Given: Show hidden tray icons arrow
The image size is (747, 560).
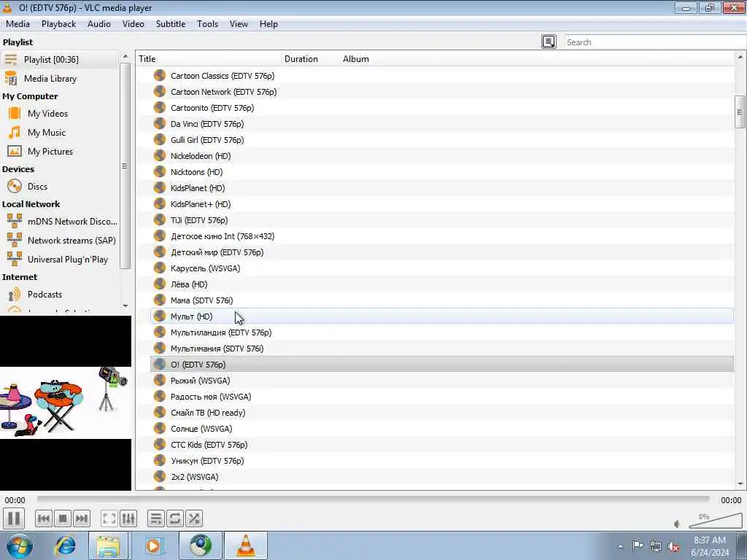Looking at the screenshot, I should pyautogui.click(x=620, y=546).
